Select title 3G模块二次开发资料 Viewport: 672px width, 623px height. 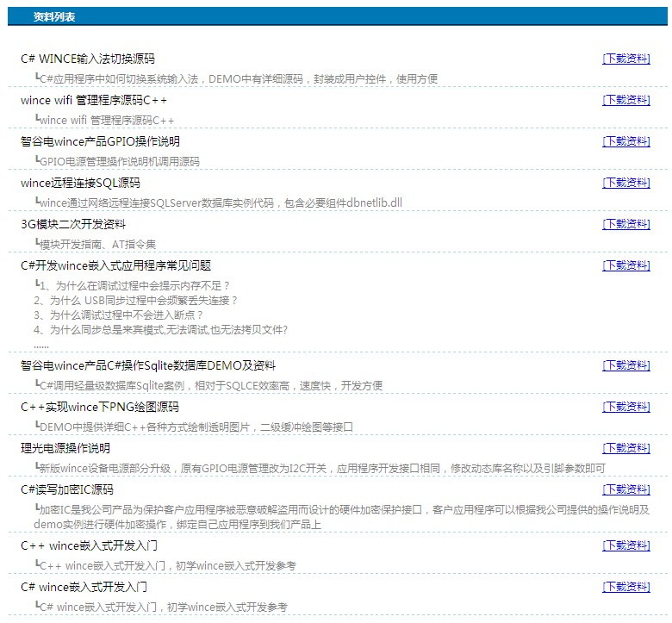(x=73, y=224)
